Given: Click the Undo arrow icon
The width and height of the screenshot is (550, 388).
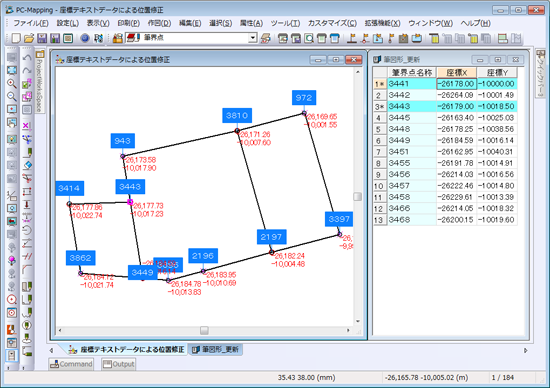Looking at the screenshot, I should (x=27, y=57).
